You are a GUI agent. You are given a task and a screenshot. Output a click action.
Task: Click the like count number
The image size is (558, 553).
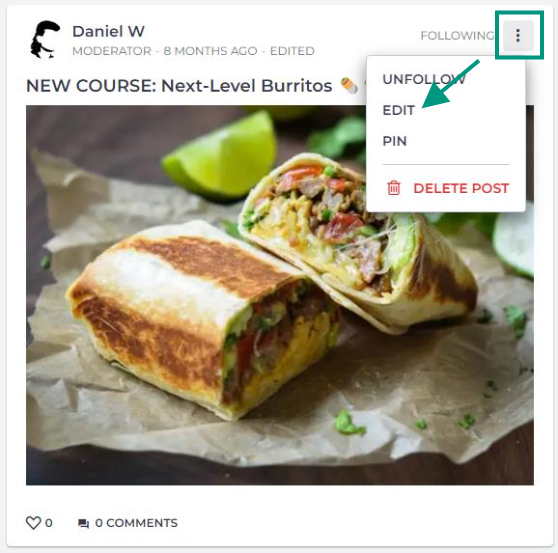pyautogui.click(x=49, y=523)
